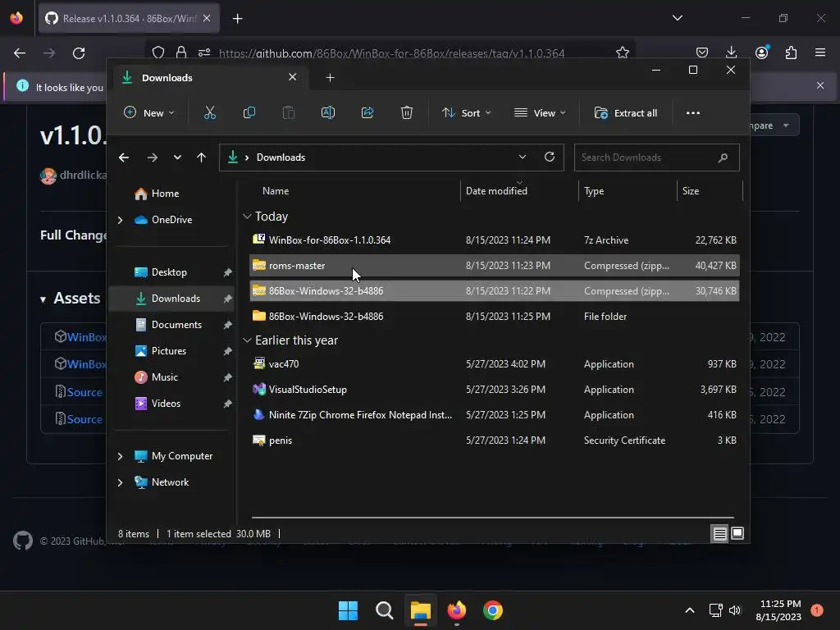This screenshot has height=630, width=840.
Task: Select the VisualStudioSetup application
Action: point(495,390)
